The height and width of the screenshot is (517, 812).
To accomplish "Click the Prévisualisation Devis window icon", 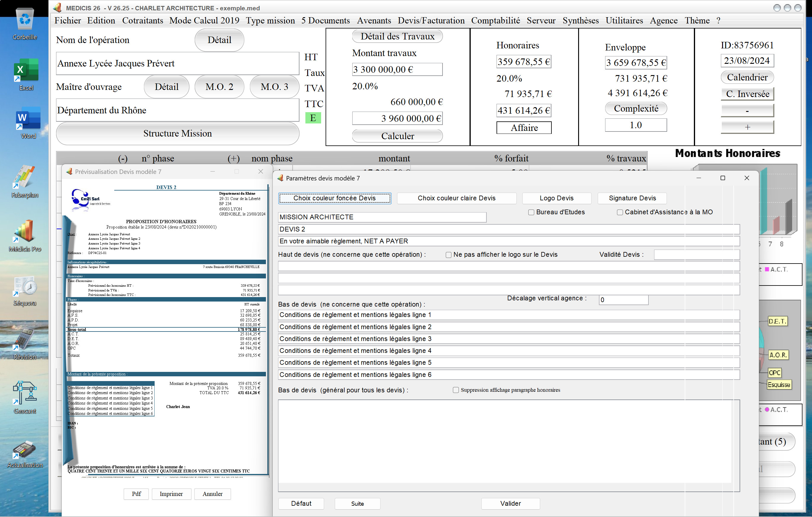I will [x=69, y=172].
